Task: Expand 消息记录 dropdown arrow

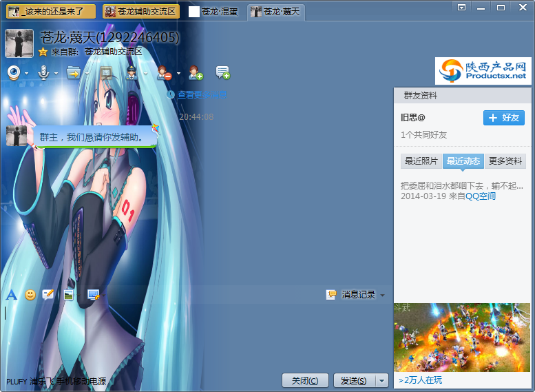Action: [382, 295]
